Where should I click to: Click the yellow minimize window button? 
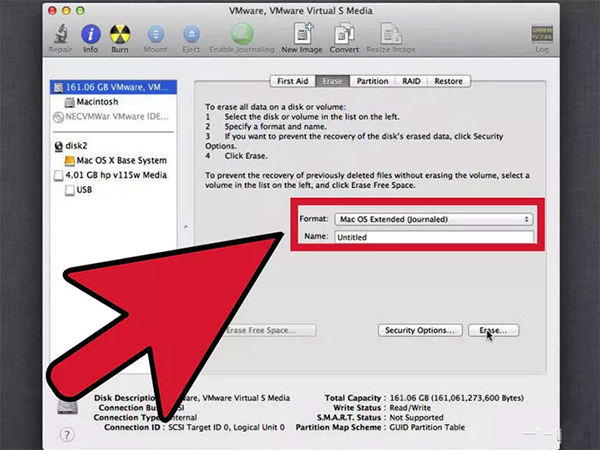coord(66,11)
